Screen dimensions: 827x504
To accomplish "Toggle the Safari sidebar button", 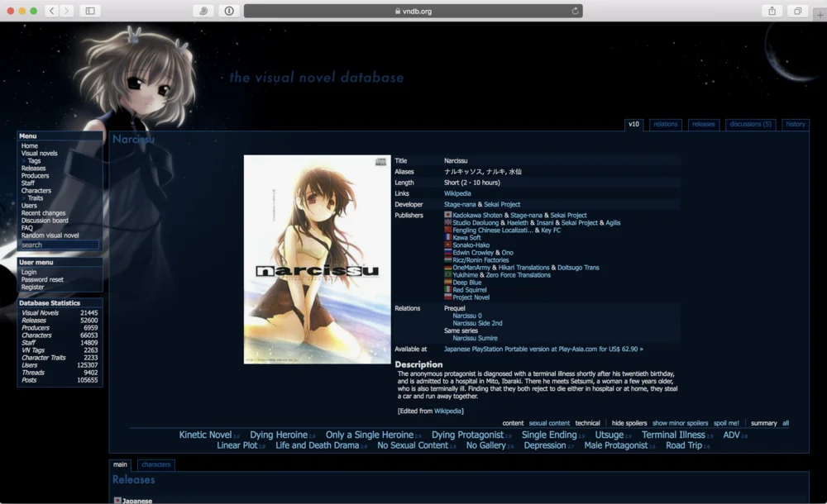I will click(90, 11).
